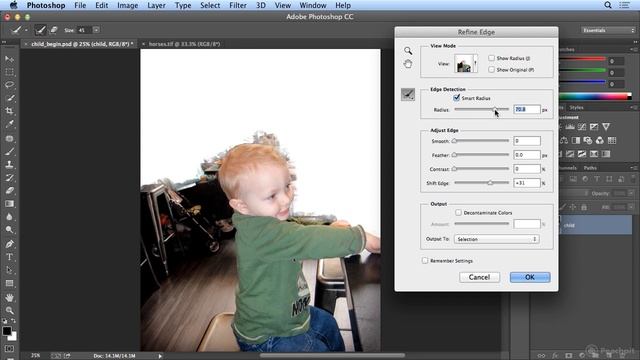
Task: Click the Shift Edge slider handle
Action: coord(490,183)
